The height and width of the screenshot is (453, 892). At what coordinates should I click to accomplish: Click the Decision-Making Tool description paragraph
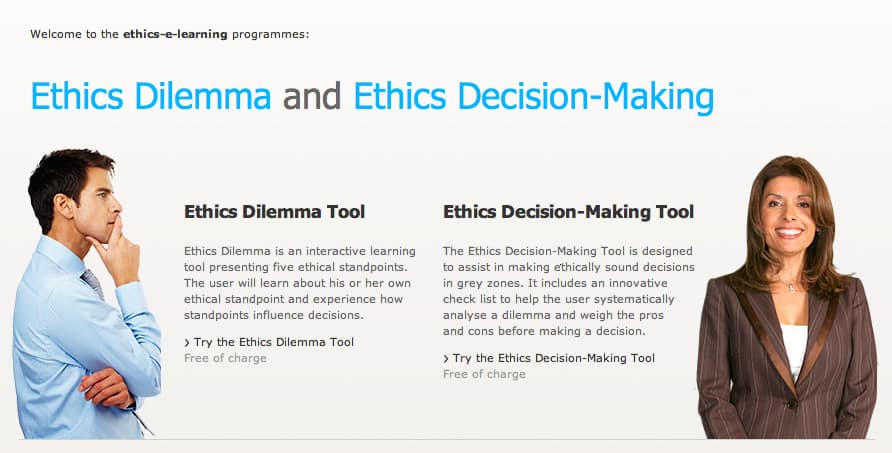pos(567,291)
